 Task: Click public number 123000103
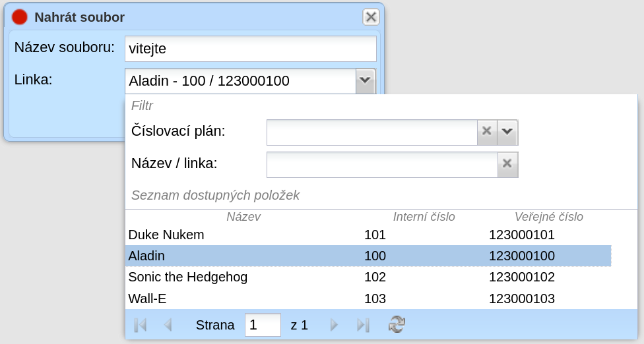tap(522, 299)
